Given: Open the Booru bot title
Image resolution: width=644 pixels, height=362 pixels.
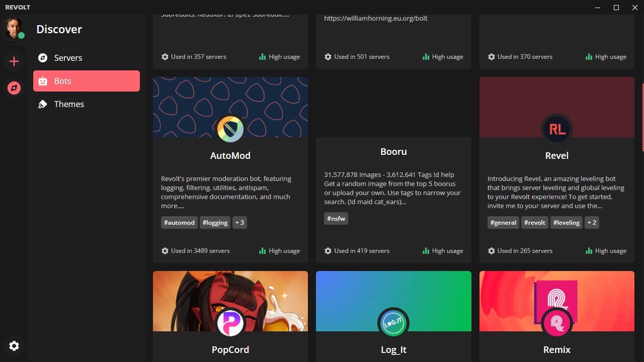Looking at the screenshot, I should [393, 152].
